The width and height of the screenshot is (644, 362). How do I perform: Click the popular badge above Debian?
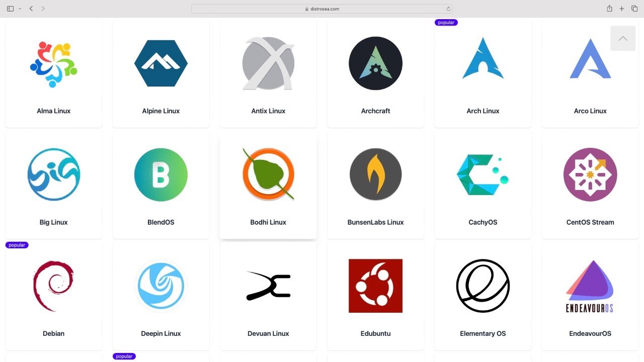(17, 245)
